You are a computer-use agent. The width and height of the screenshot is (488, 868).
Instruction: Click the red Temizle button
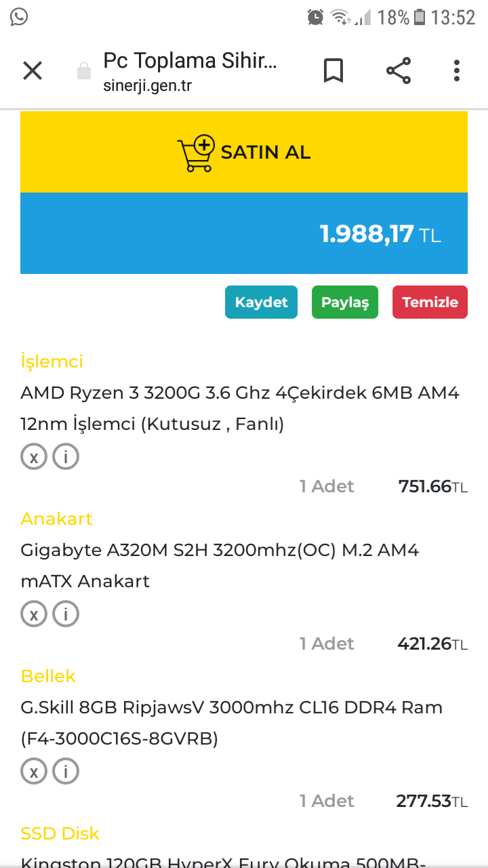point(430,302)
